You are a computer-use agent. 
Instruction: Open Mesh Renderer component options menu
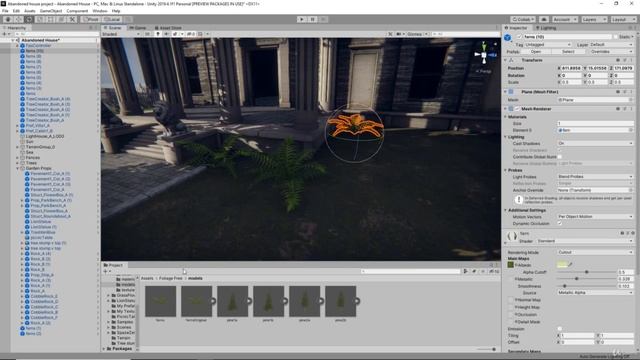click(632, 109)
